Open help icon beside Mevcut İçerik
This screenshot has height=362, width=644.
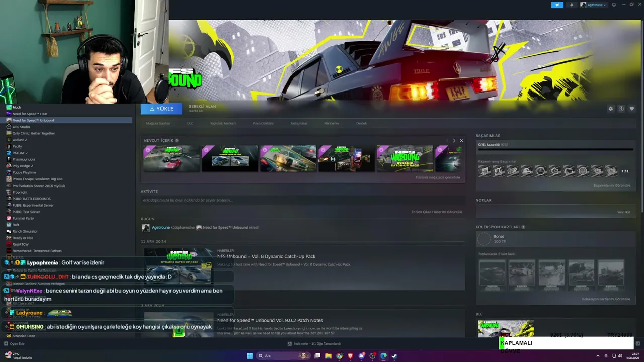point(177,140)
